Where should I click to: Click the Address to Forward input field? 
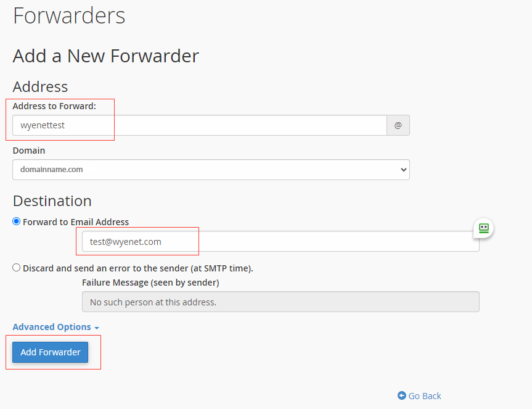(x=200, y=125)
